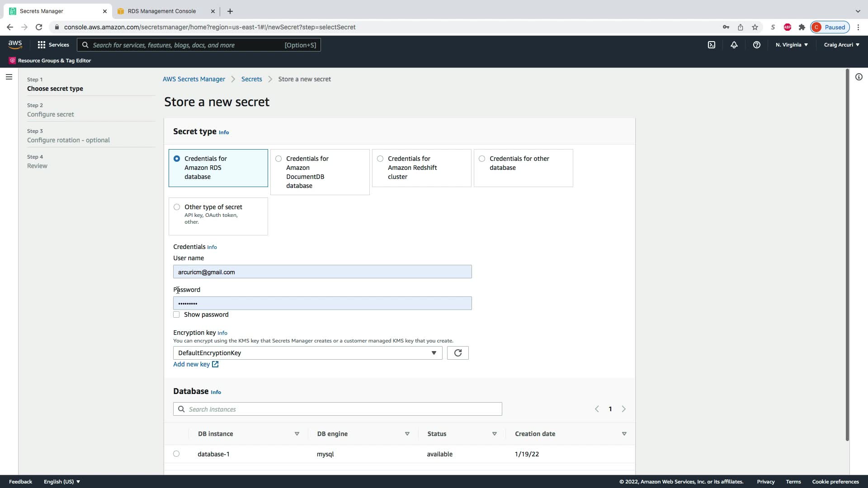868x488 pixels.
Task: Open the Craig Arcuri account menu
Action: click(841, 45)
